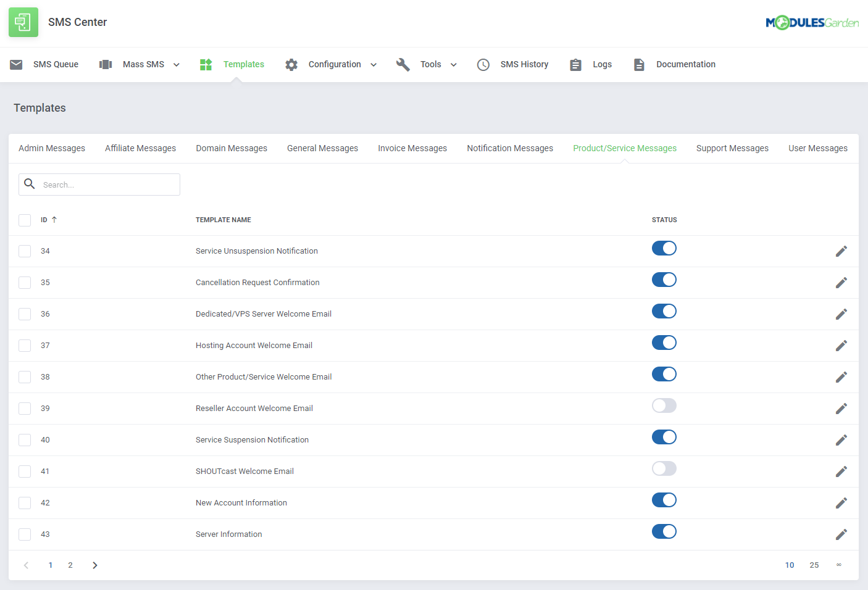Click the Tools wrench icon
Image resolution: width=868 pixels, height=590 pixels.
403,64
